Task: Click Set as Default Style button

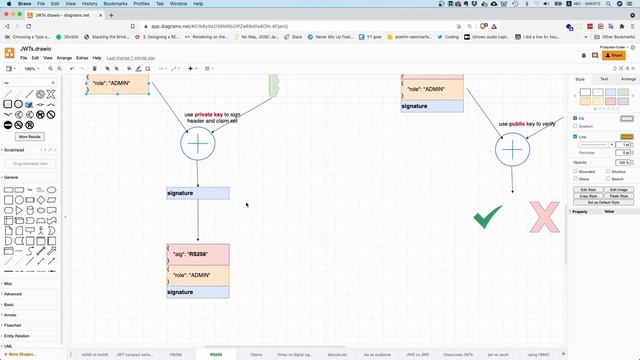Action: (x=603, y=202)
